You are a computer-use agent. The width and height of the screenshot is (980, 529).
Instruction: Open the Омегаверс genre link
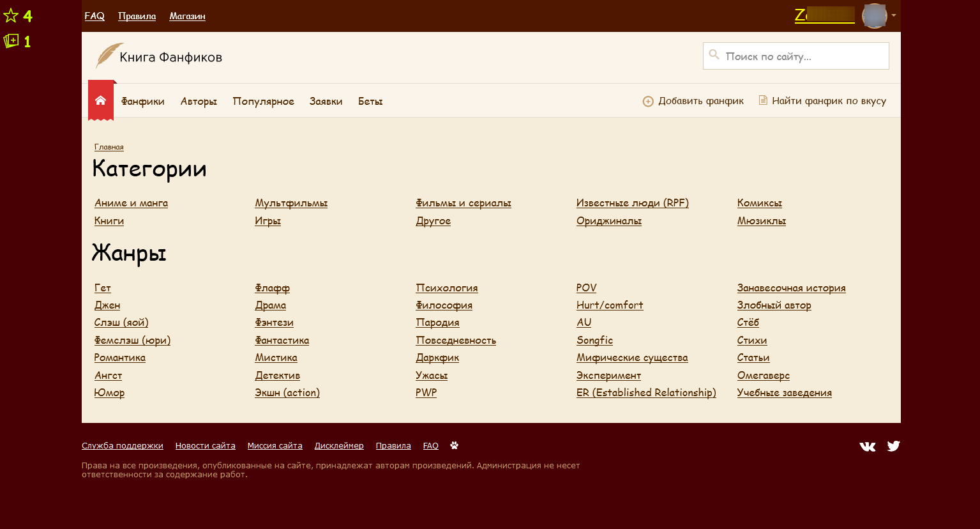pyautogui.click(x=763, y=375)
